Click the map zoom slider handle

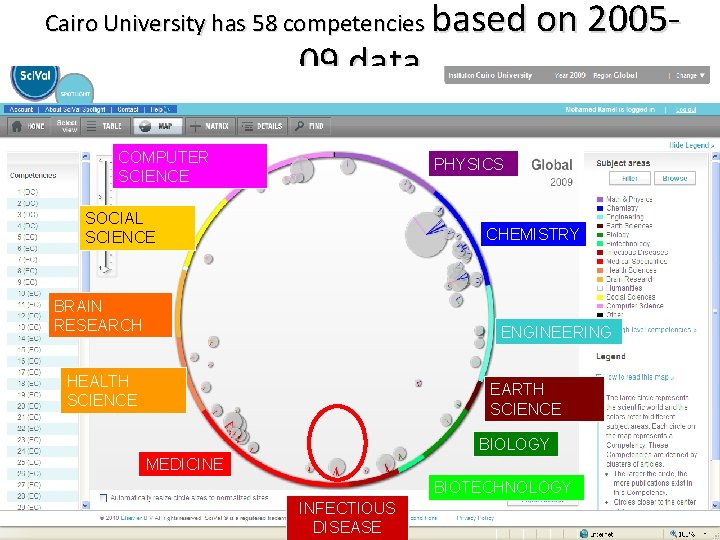tap(106, 270)
